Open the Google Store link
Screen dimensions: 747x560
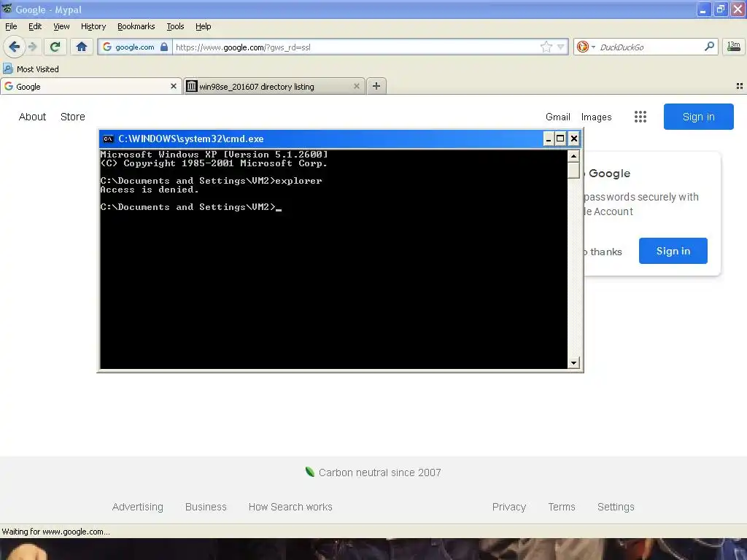click(72, 117)
